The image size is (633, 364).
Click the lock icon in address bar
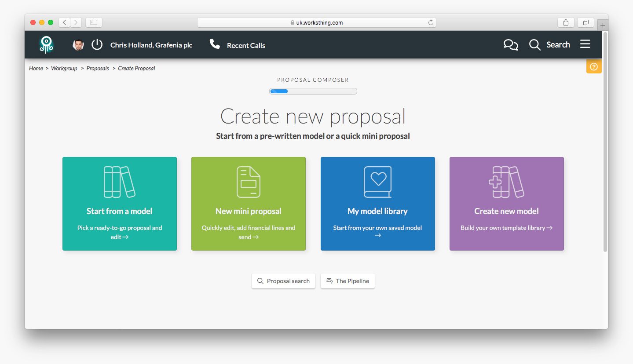(293, 23)
